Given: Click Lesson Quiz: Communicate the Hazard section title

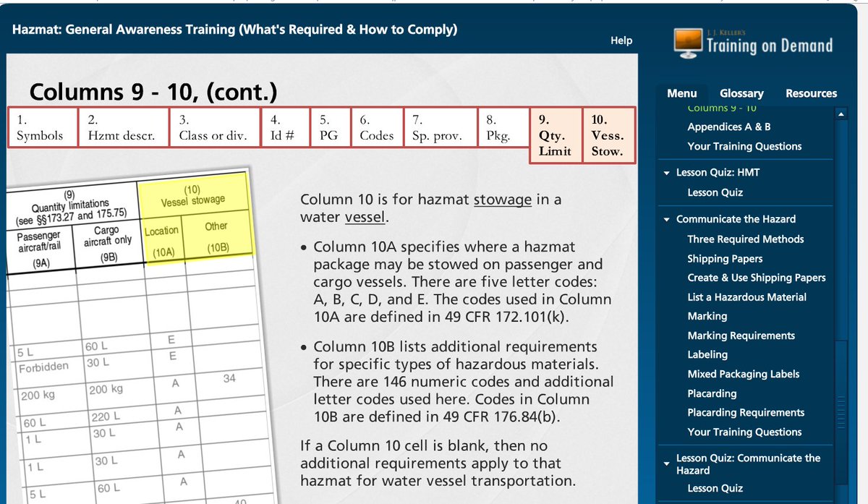Looking at the screenshot, I should coord(749,464).
